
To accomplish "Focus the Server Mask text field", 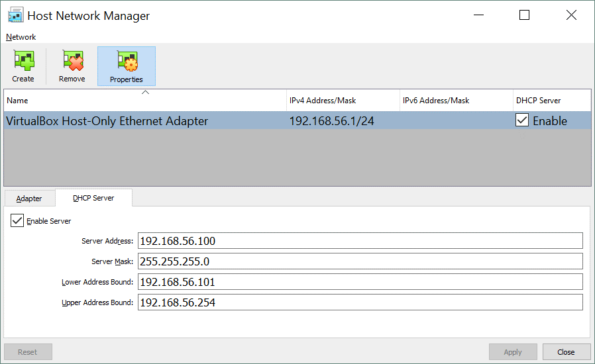I will coord(360,261).
